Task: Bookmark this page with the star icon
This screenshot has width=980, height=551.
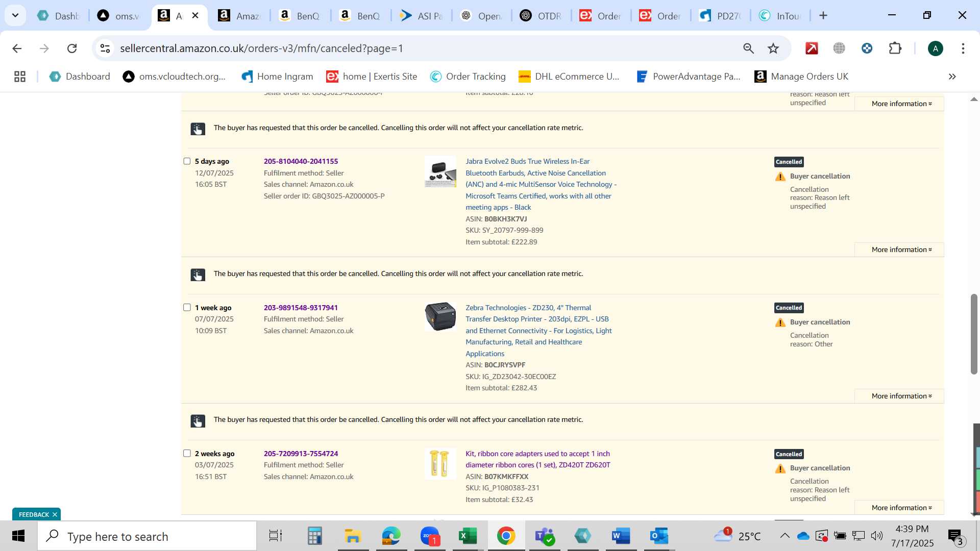Action: [773, 48]
